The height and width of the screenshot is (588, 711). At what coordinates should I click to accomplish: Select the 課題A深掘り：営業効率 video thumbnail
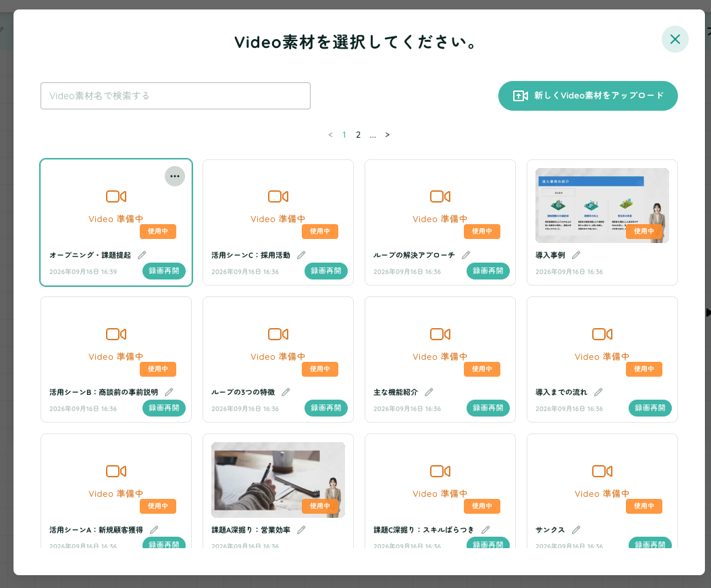pyautogui.click(x=278, y=479)
